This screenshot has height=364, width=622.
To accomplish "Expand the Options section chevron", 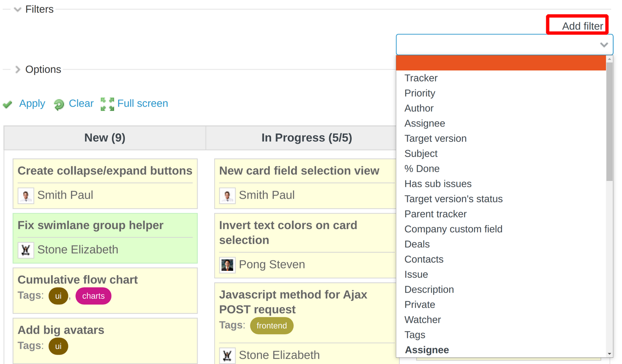I will (x=17, y=70).
